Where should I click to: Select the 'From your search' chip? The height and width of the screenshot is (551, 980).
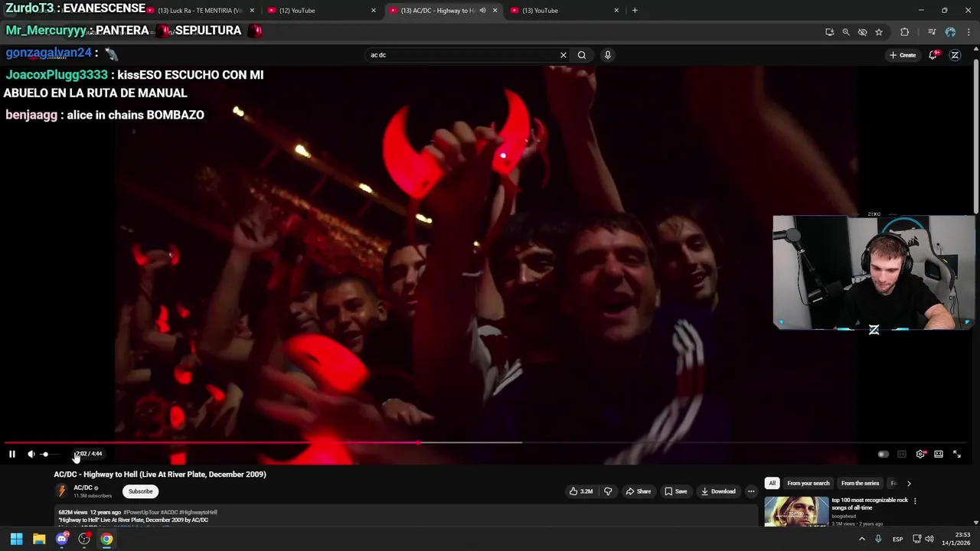(808, 484)
